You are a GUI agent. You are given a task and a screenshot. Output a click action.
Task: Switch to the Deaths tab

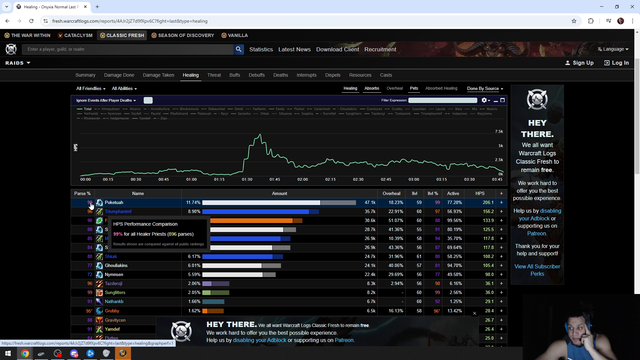point(280,75)
